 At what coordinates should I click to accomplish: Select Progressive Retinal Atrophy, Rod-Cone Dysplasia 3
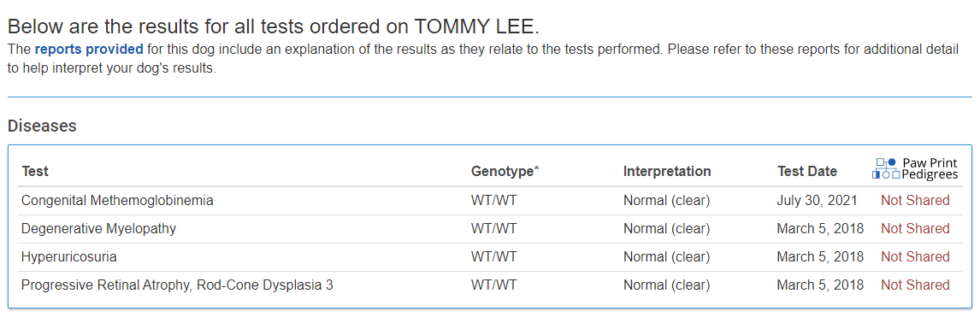(x=177, y=285)
